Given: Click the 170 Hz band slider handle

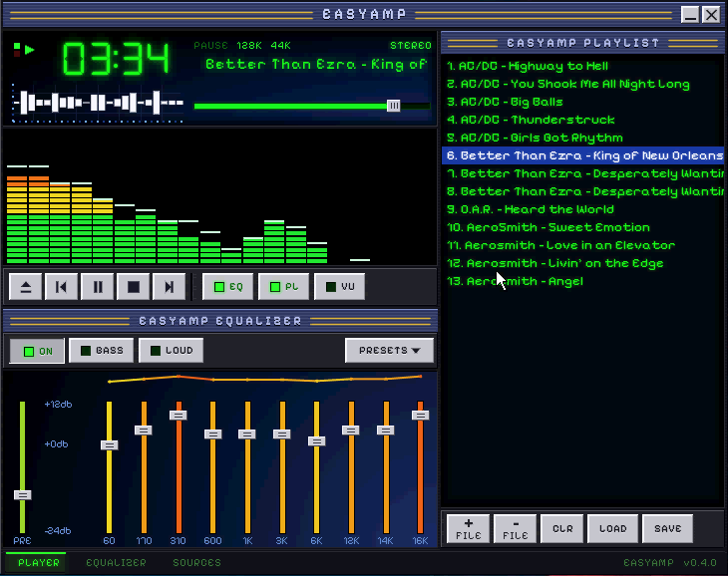Looking at the screenshot, I should pos(144,431).
